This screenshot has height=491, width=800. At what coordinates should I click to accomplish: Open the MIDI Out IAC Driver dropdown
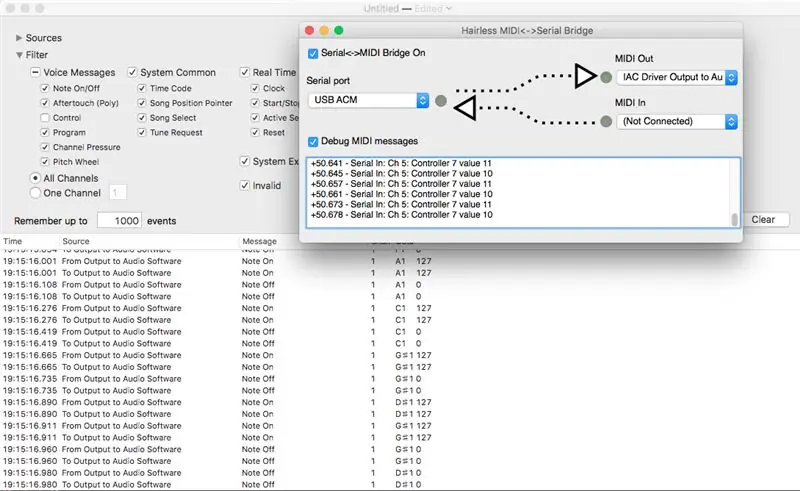click(x=677, y=77)
